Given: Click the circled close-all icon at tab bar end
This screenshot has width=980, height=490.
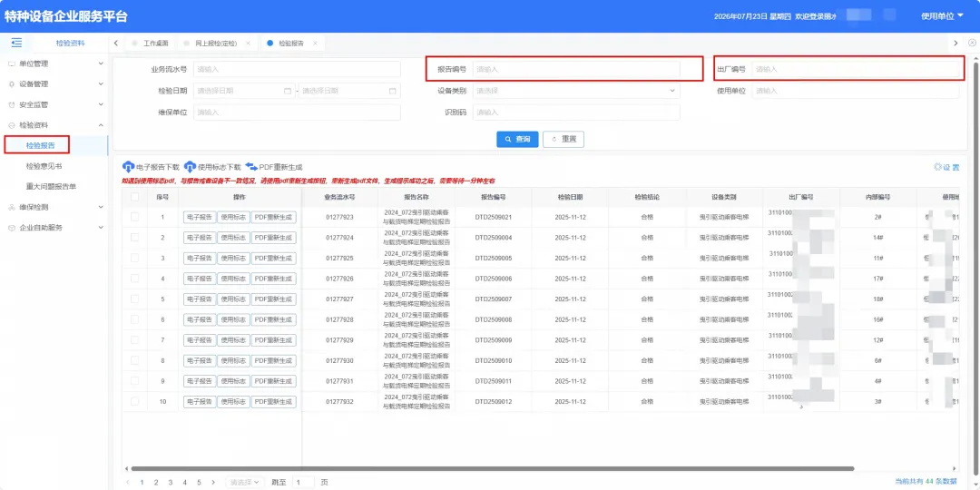Looking at the screenshot, I should point(972,43).
